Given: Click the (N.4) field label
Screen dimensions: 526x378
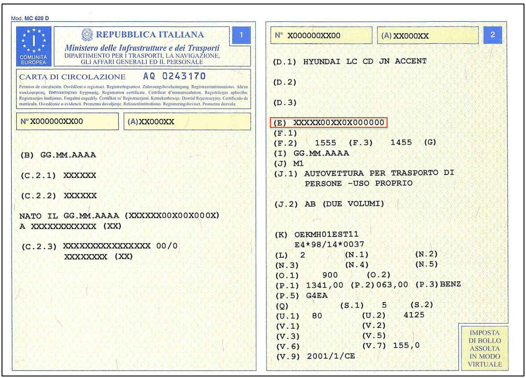Looking at the screenshot, I should pyautogui.click(x=357, y=265).
